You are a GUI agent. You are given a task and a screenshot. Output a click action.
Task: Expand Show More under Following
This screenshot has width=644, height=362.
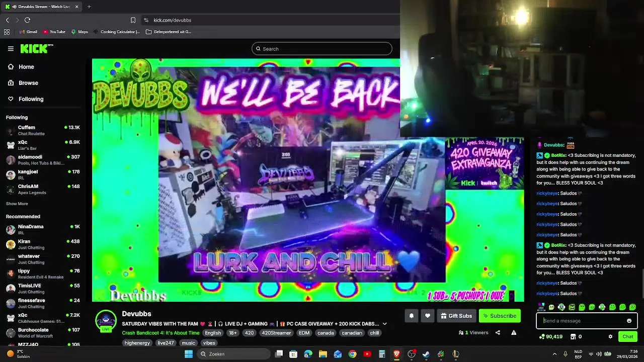(17, 204)
